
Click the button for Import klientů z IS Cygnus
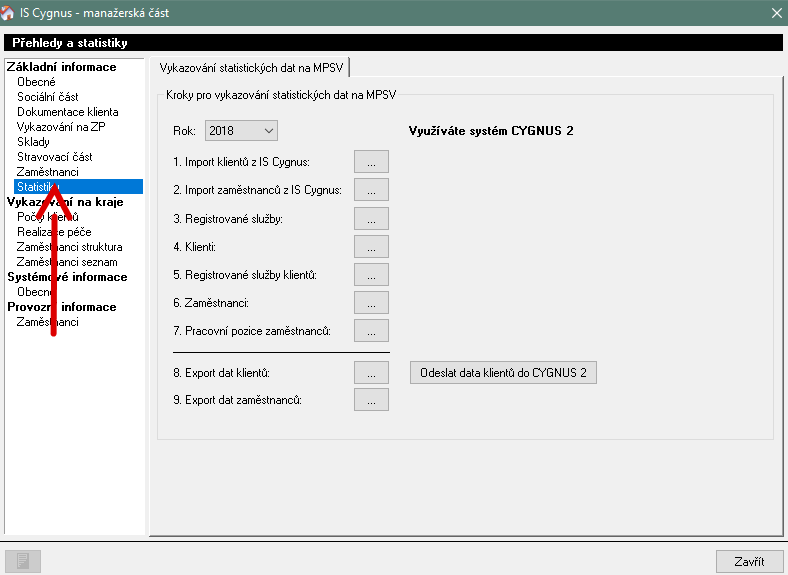371,162
